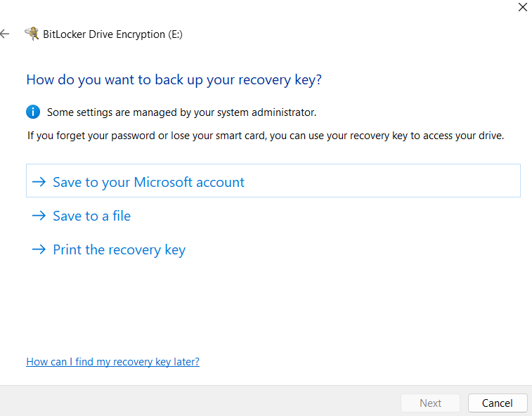Choose Save to your Microsoft account
Image resolution: width=532 pixels, height=416 pixels.
[x=148, y=182]
